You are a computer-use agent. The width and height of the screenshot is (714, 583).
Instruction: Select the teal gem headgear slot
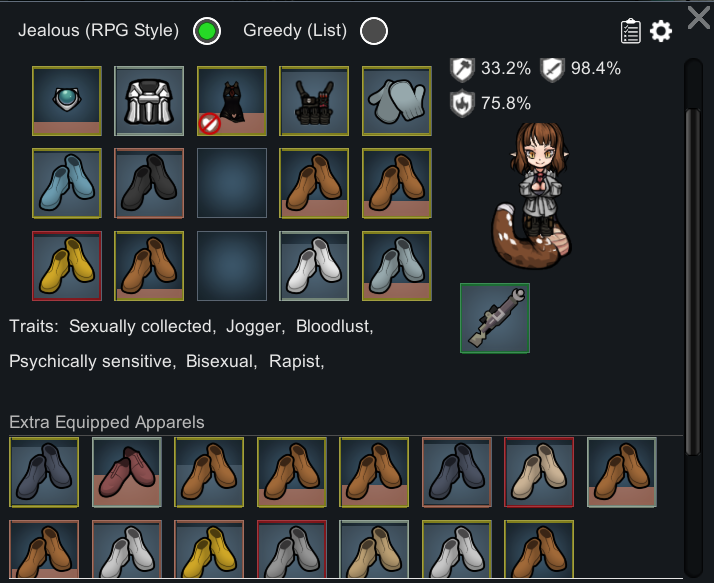coord(67,101)
